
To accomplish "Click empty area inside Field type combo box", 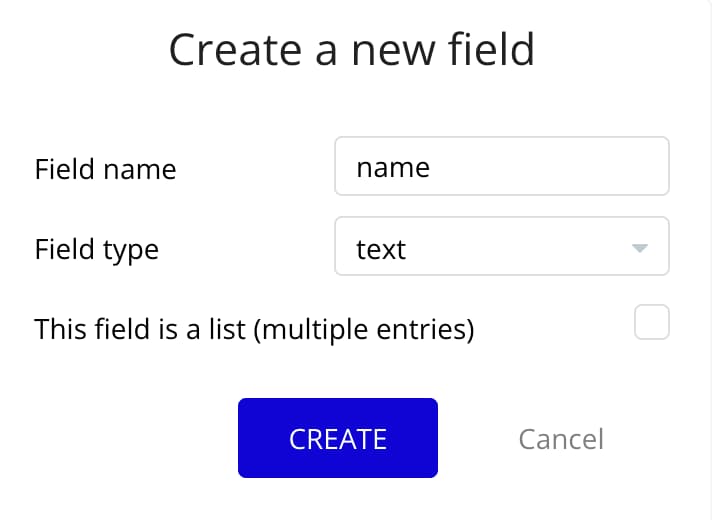I will [518, 246].
